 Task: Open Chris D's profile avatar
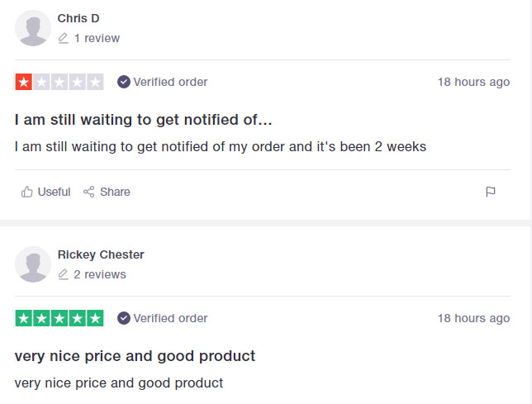click(x=33, y=28)
